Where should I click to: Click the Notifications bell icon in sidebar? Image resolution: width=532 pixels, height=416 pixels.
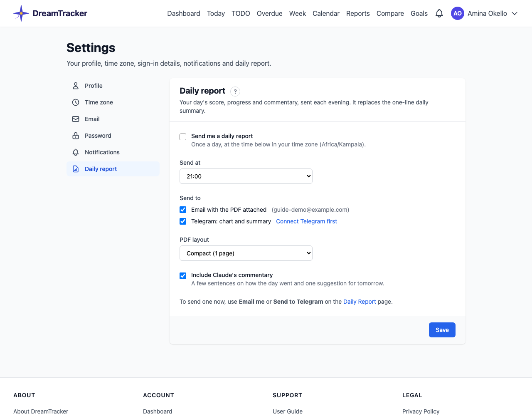(76, 152)
